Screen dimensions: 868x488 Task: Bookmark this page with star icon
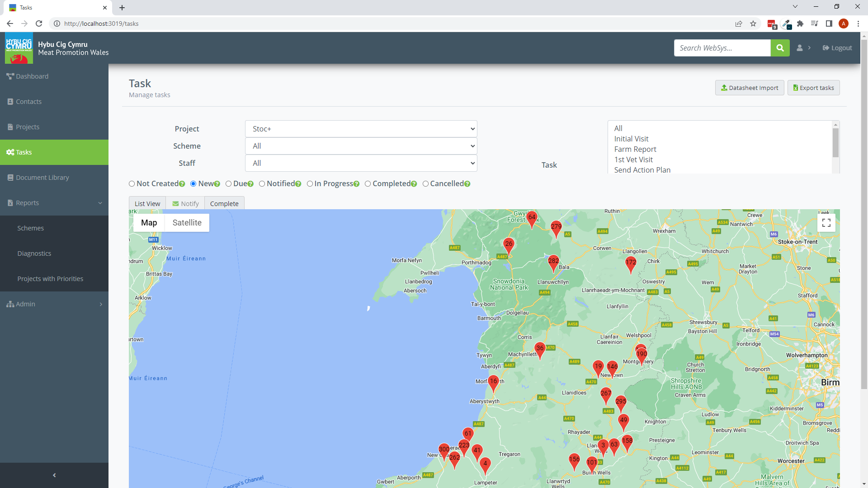point(753,23)
